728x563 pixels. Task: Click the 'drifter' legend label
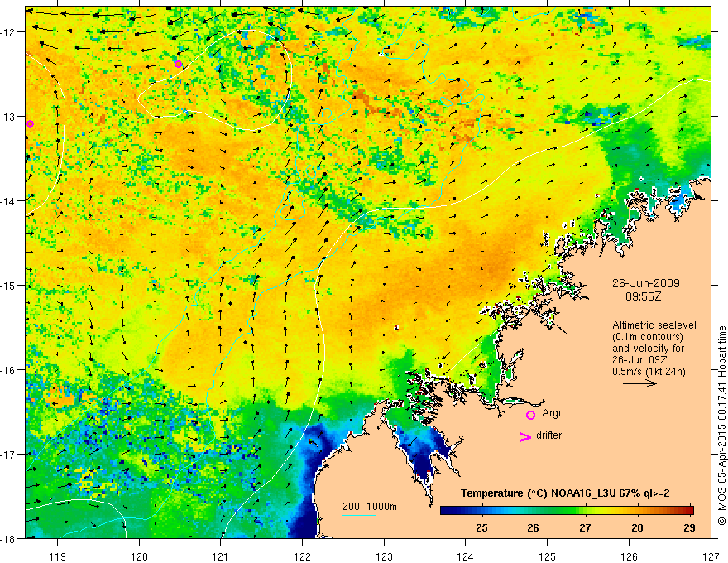pyautogui.click(x=548, y=435)
